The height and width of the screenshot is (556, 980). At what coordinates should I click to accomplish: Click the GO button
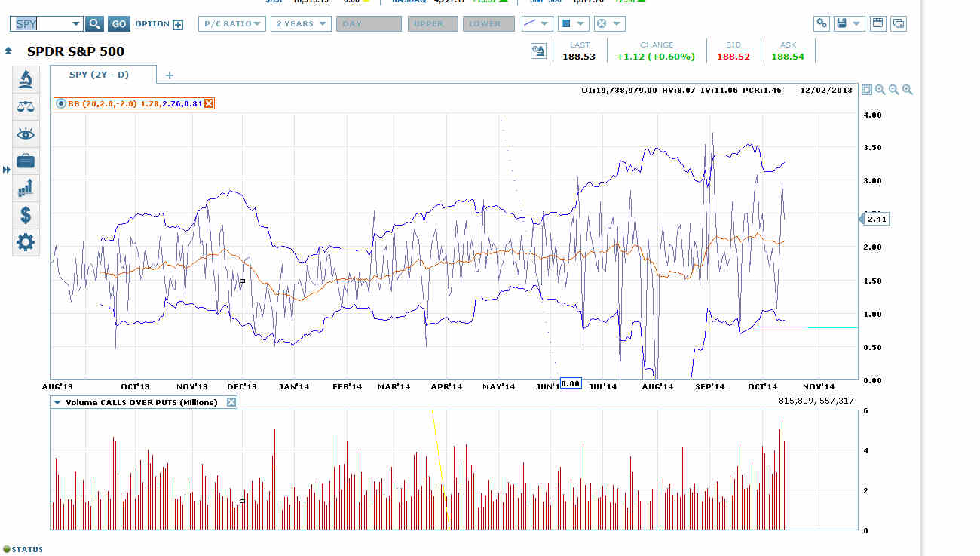click(119, 24)
